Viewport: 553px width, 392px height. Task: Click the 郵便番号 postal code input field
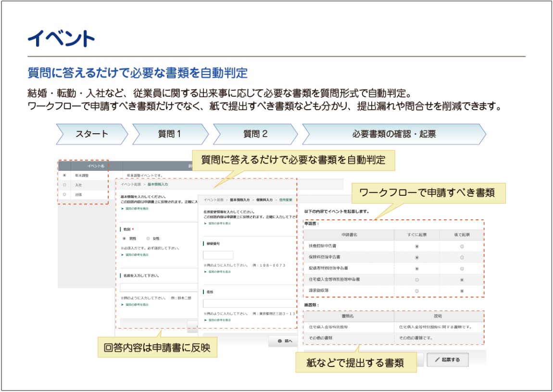click(x=218, y=255)
